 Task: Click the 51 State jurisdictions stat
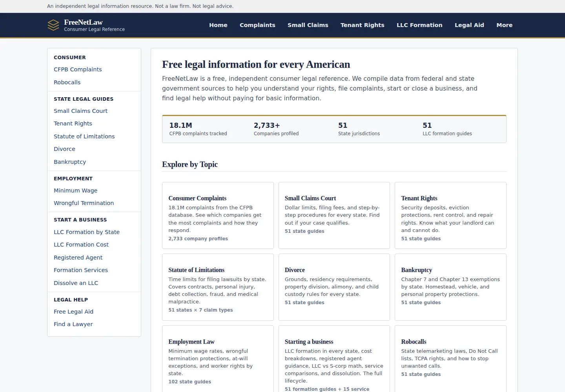[x=359, y=129]
